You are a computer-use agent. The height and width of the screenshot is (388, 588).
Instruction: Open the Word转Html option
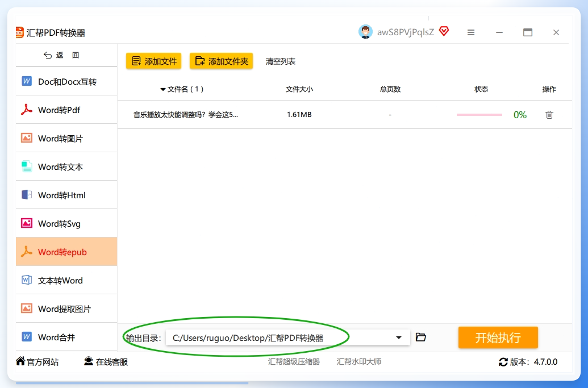[66, 195]
